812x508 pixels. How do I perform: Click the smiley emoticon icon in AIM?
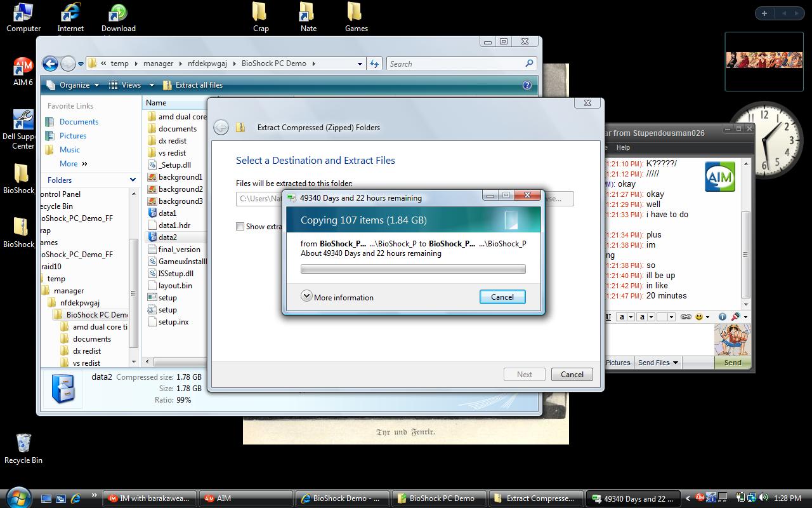pos(699,316)
